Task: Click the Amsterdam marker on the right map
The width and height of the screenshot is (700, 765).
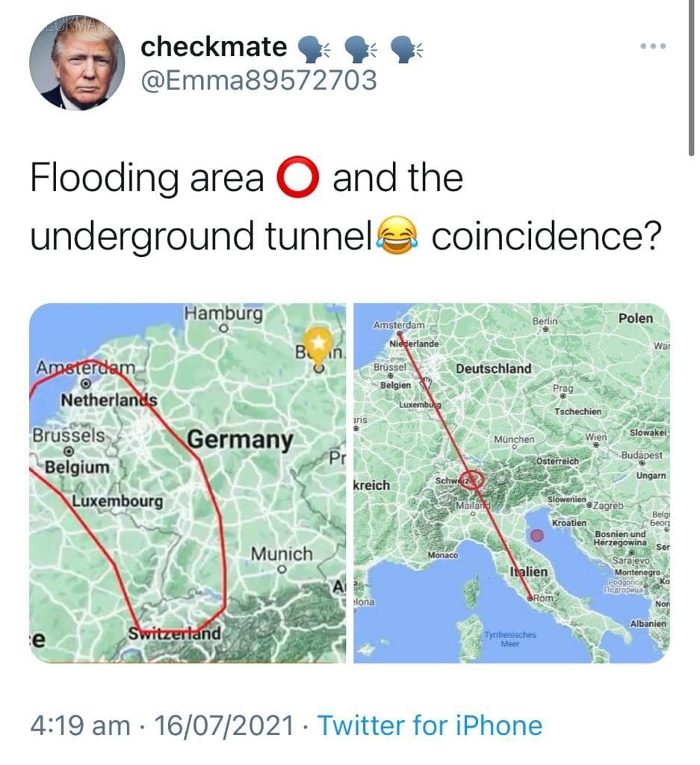Action: (x=400, y=333)
